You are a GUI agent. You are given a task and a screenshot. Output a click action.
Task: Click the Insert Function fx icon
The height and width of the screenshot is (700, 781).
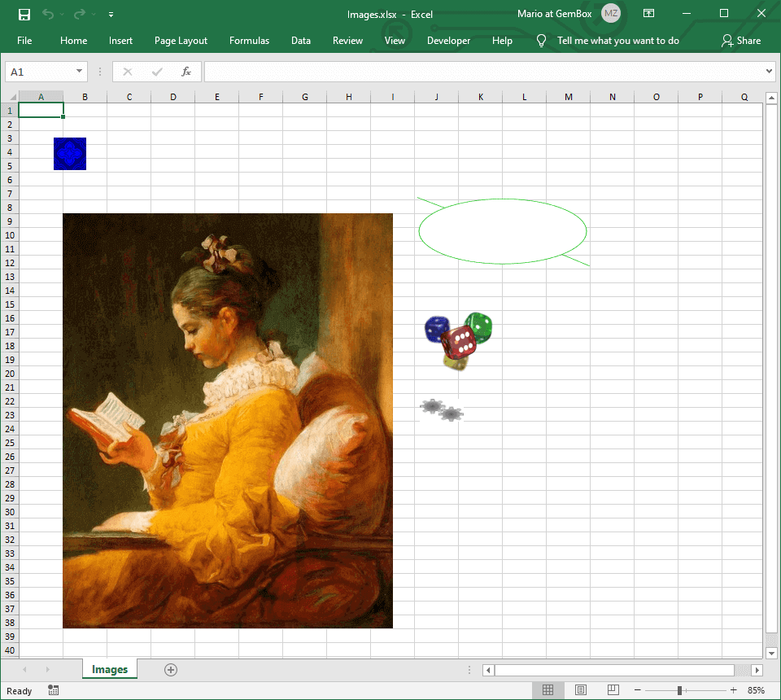186,72
